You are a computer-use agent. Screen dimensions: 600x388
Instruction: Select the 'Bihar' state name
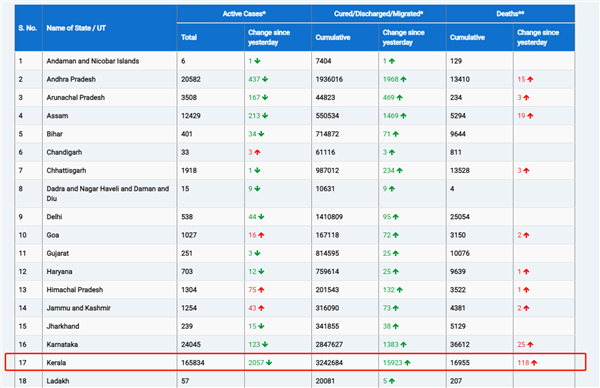[x=54, y=134]
